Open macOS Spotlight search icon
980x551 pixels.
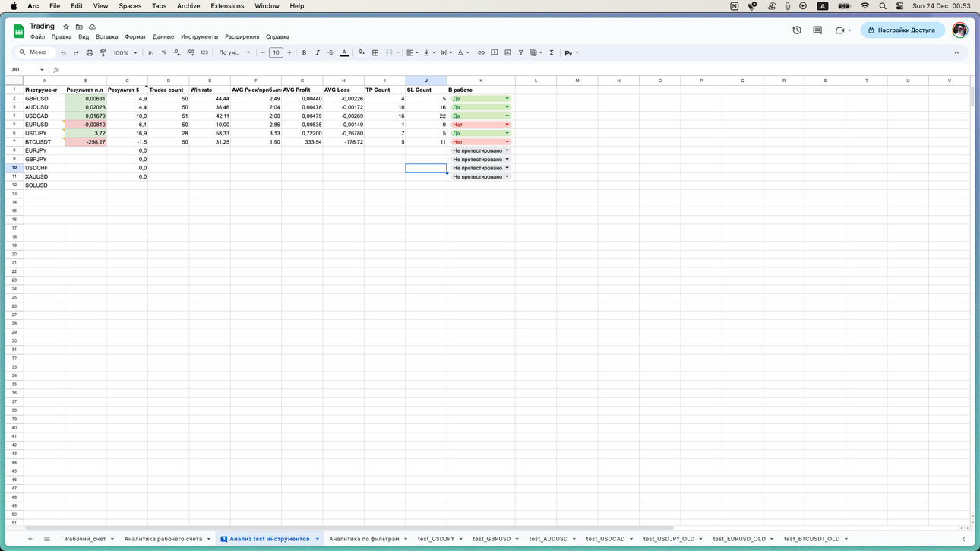click(883, 6)
